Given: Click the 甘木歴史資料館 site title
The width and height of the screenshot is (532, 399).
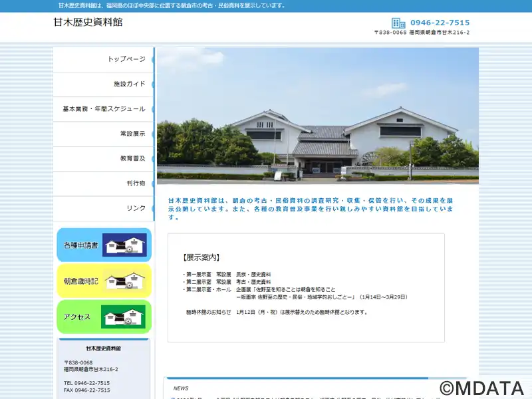Looking at the screenshot, I should (88, 22).
